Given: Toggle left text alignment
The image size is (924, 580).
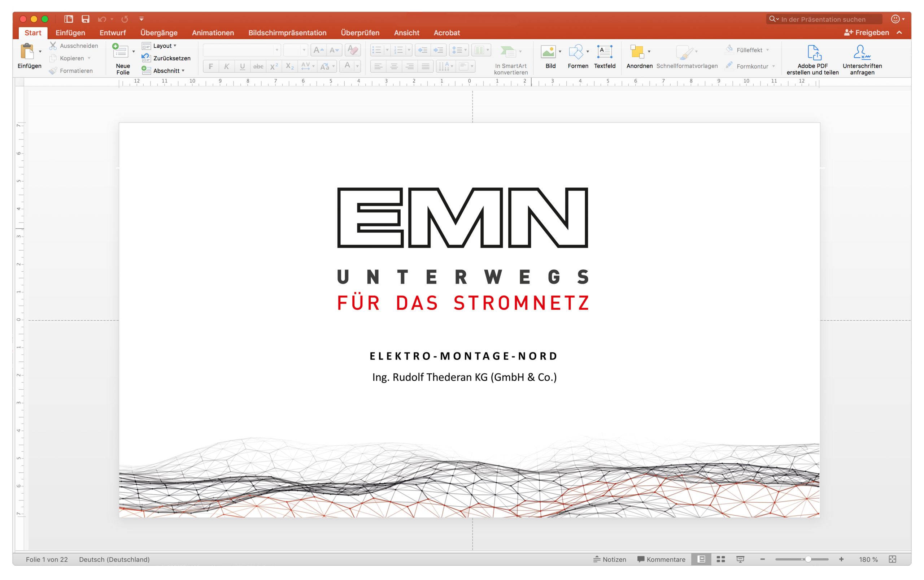Looking at the screenshot, I should point(378,66).
